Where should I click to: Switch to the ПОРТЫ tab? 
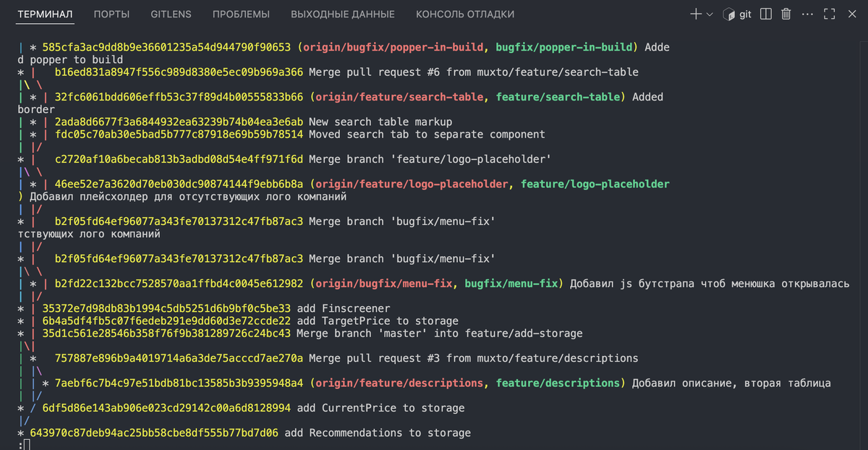click(x=111, y=14)
